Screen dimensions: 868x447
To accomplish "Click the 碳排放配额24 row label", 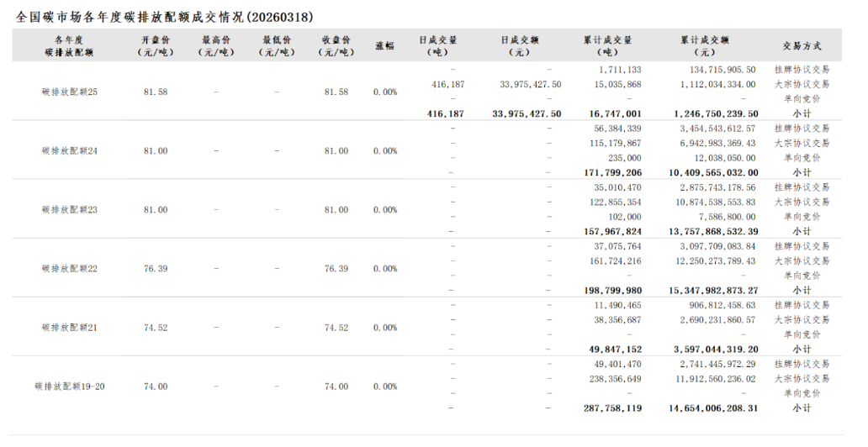I will click(69, 150).
